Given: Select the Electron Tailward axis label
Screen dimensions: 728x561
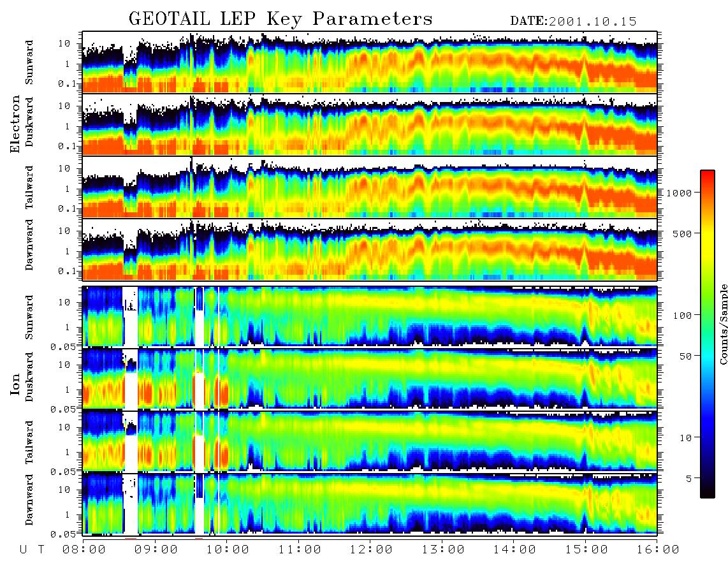Looking at the screenshot, I should pyautogui.click(x=29, y=187).
